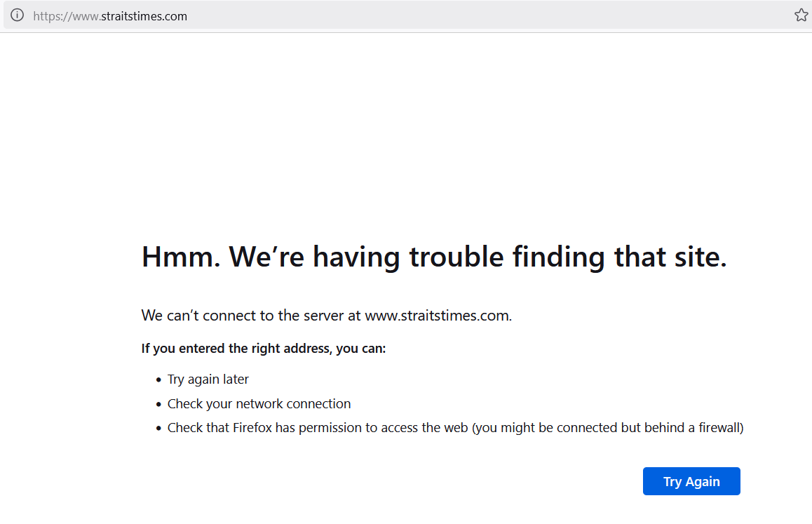Click the word "Firefox" in the last bullet
The image size is (812, 524).
click(252, 428)
